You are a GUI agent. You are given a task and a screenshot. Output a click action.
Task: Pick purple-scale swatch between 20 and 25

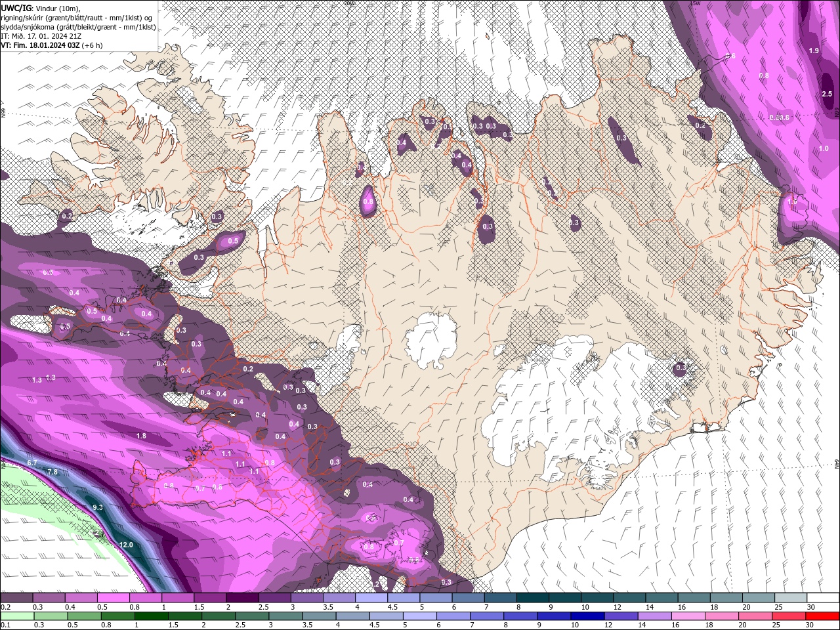pyautogui.click(x=759, y=598)
